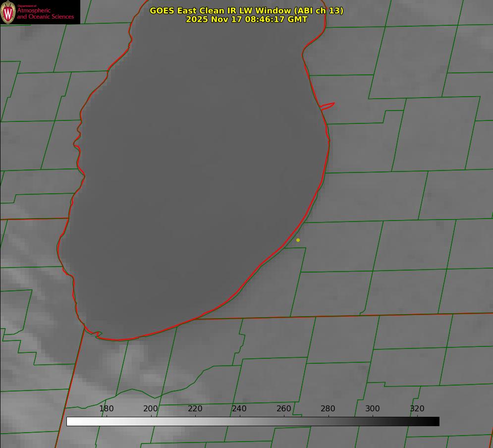Open the Atmospheric and Oceanic Sciences link
The height and width of the screenshot is (448, 493).
click(45, 13)
